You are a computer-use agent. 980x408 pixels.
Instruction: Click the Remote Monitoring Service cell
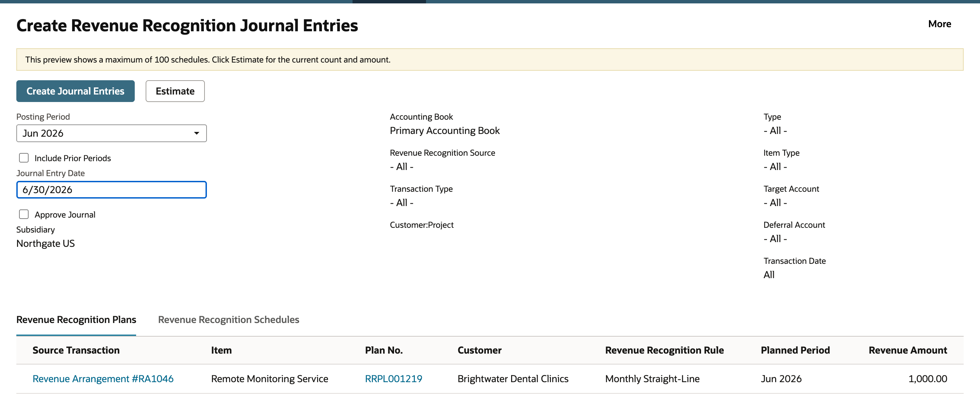coord(270,379)
